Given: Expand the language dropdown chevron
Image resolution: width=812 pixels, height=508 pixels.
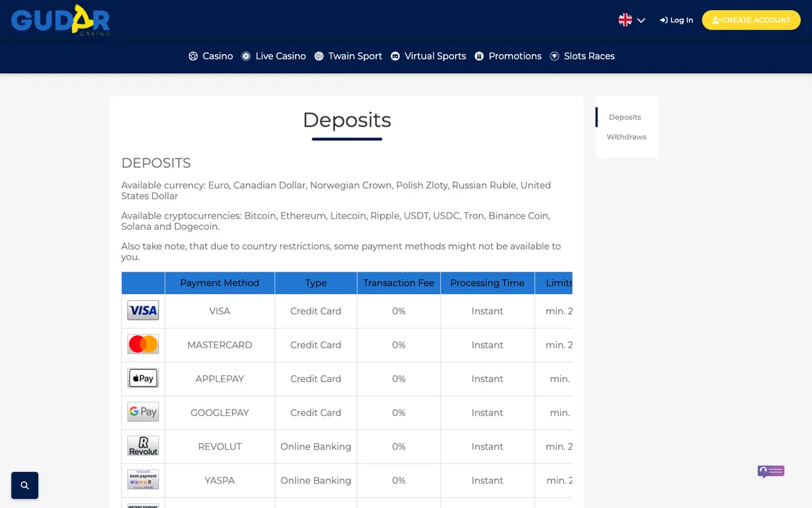Looking at the screenshot, I should point(641,20).
